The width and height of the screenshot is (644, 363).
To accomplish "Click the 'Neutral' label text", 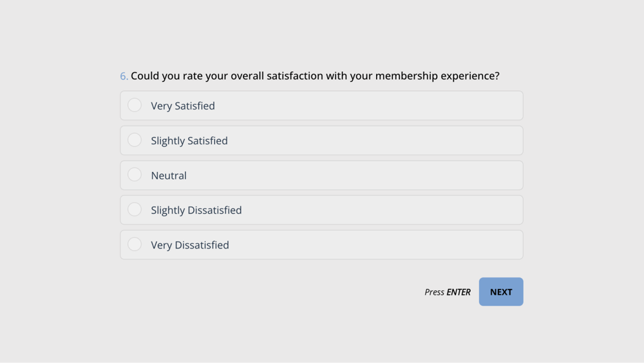I will pos(169,176).
